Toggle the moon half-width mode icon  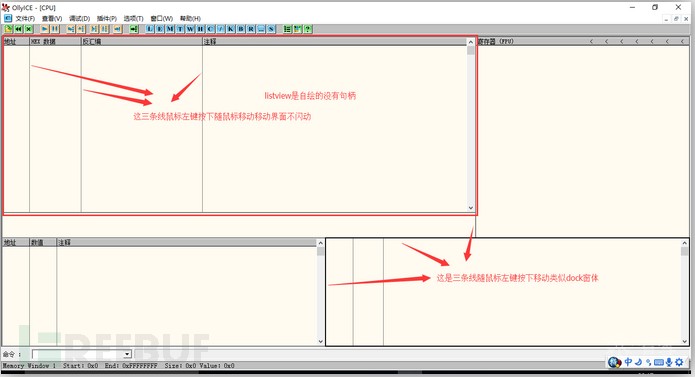(638, 362)
